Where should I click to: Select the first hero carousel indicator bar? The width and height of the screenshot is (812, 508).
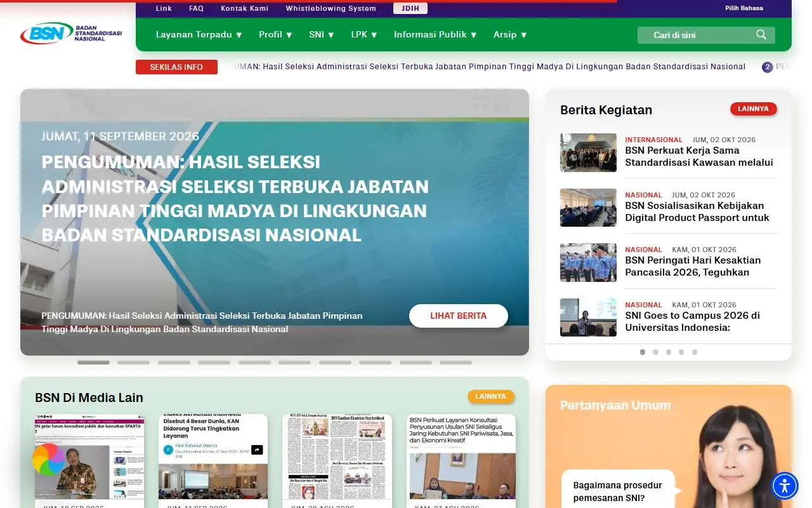coord(93,363)
